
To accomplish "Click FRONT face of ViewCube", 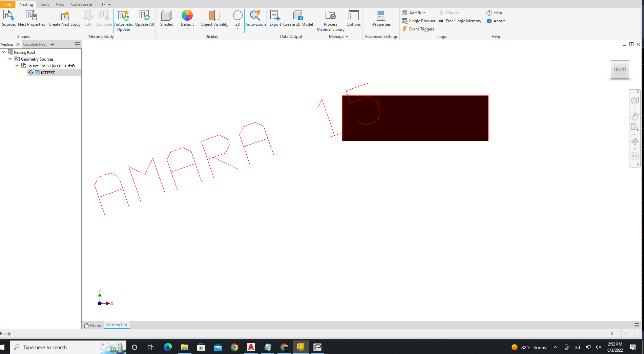I will coord(620,69).
